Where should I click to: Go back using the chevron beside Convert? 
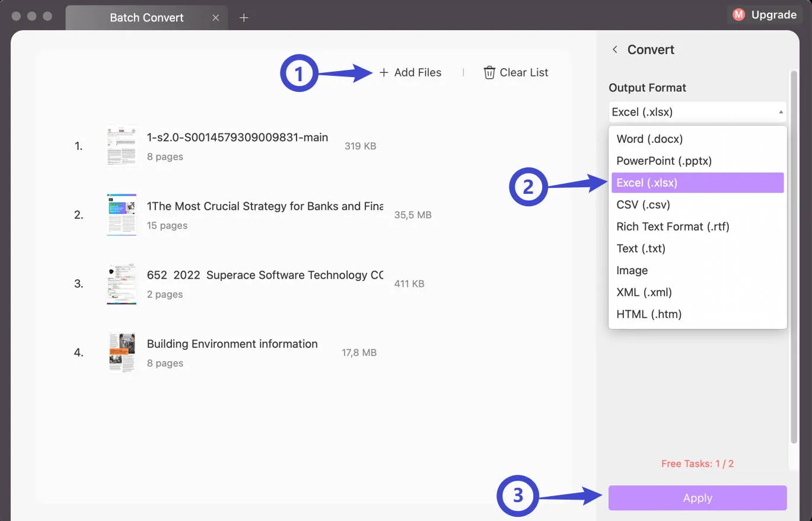pyautogui.click(x=615, y=50)
